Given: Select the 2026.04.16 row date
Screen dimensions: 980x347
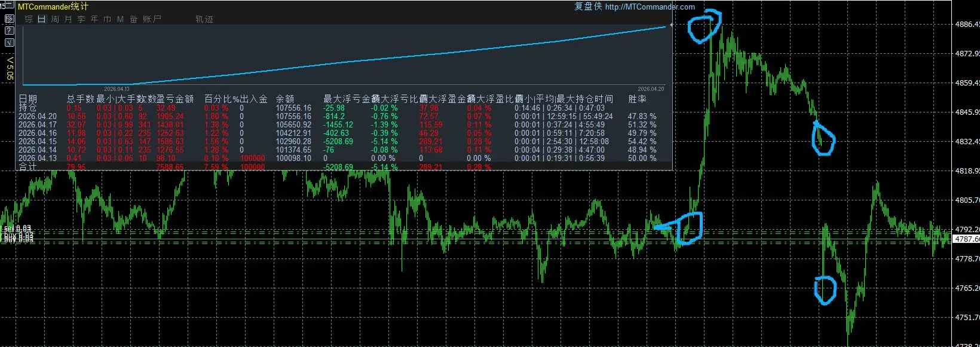Looking at the screenshot, I should [x=38, y=133].
